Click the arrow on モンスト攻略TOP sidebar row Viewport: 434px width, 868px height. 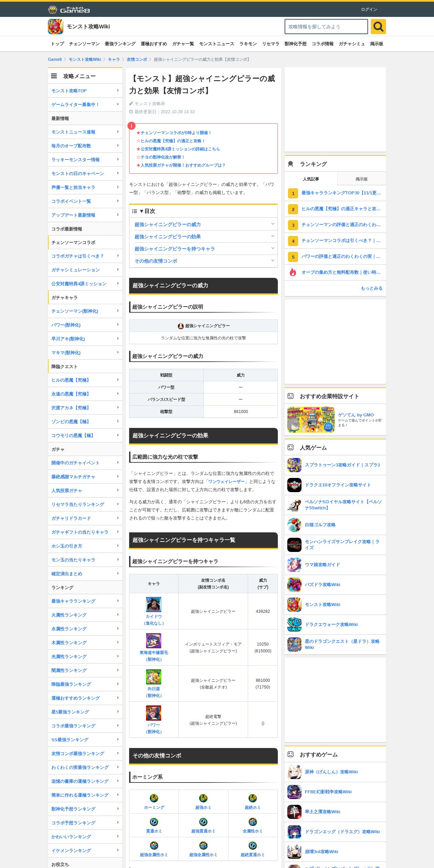[118, 91]
